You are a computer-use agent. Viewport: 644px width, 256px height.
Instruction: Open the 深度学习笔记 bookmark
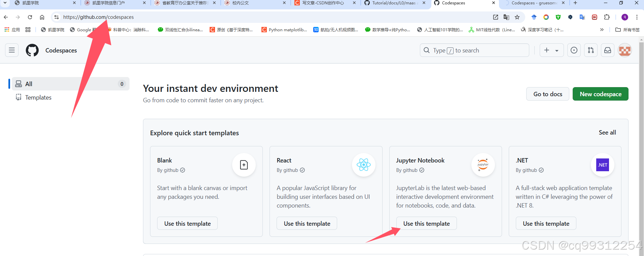(x=542, y=30)
